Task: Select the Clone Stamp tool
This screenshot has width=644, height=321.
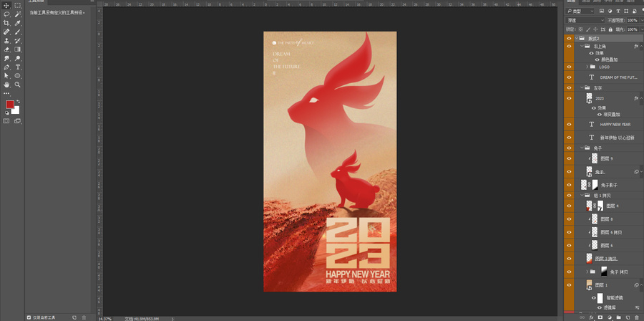Action: (x=6, y=41)
